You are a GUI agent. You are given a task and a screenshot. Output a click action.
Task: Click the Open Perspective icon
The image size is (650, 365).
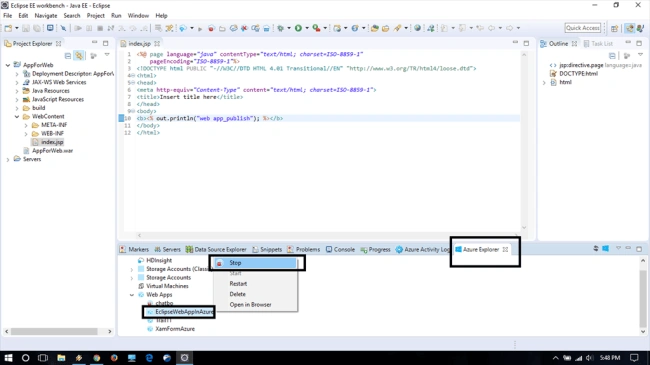614,28
